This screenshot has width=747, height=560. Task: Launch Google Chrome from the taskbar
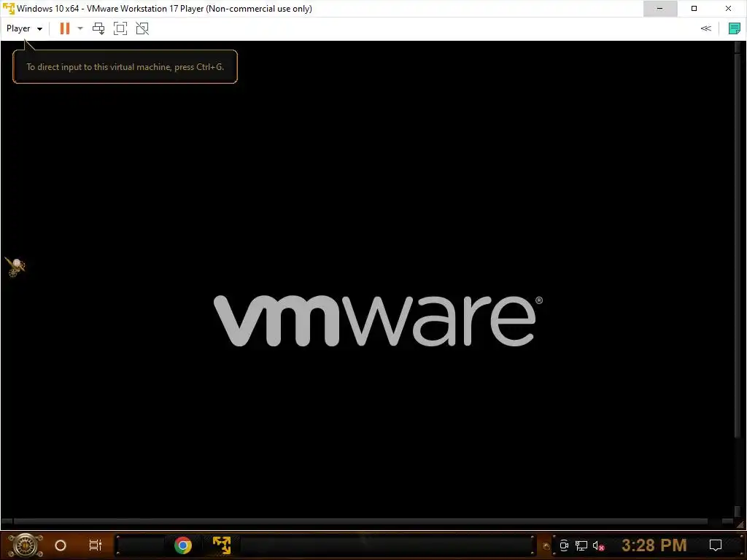click(x=183, y=545)
